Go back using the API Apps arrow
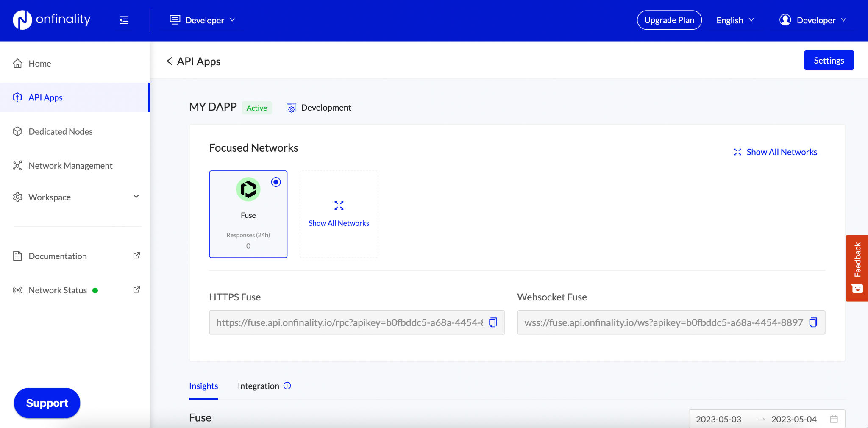Screen dimensions: 868x428 coord(169,61)
